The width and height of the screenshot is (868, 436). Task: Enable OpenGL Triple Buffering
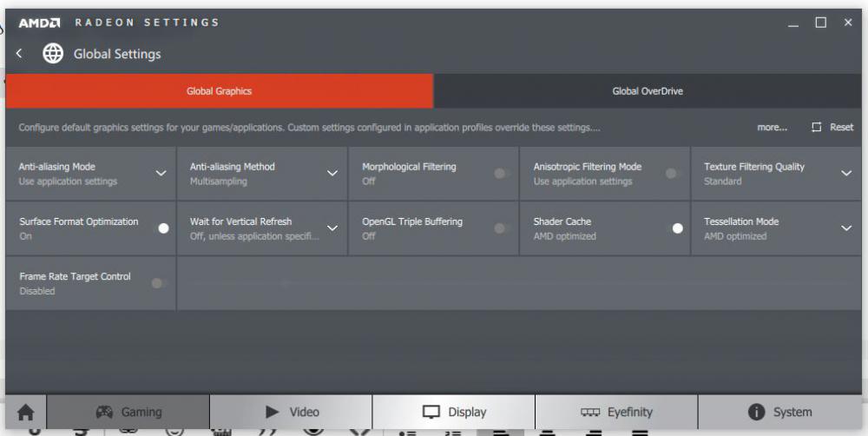point(501,228)
